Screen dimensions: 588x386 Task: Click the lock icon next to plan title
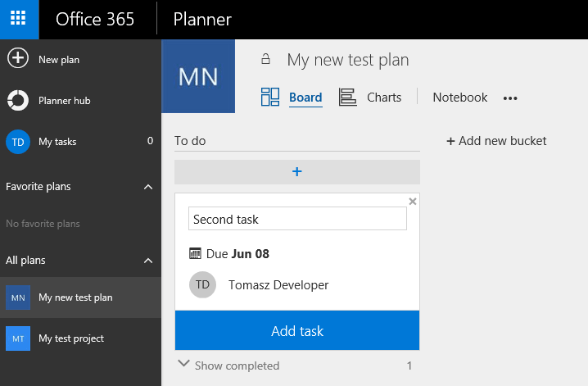point(265,59)
